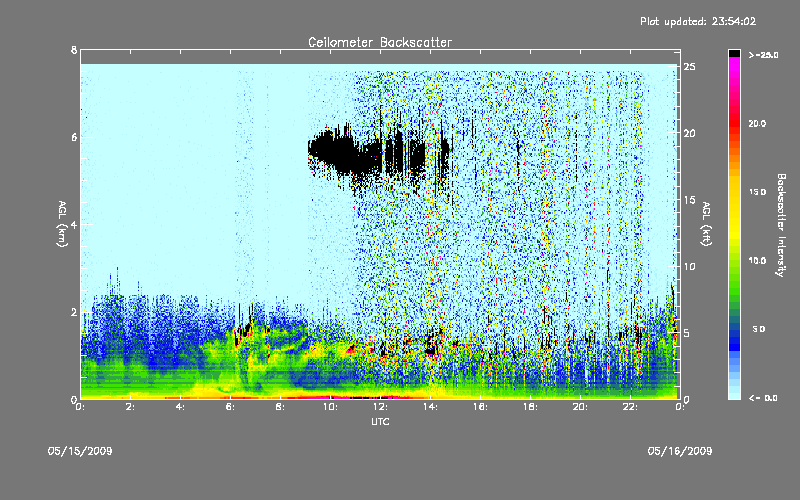Click the "Ceilometer Backscatter" plot title
800x500 pixels.
tap(380, 42)
